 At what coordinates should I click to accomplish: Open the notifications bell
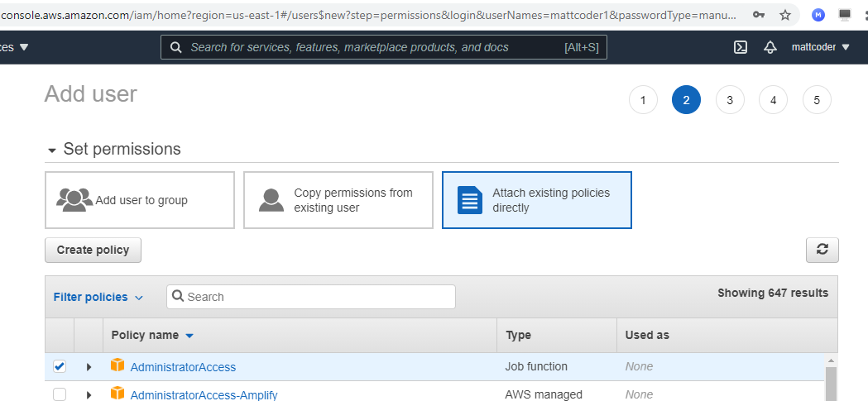click(770, 48)
